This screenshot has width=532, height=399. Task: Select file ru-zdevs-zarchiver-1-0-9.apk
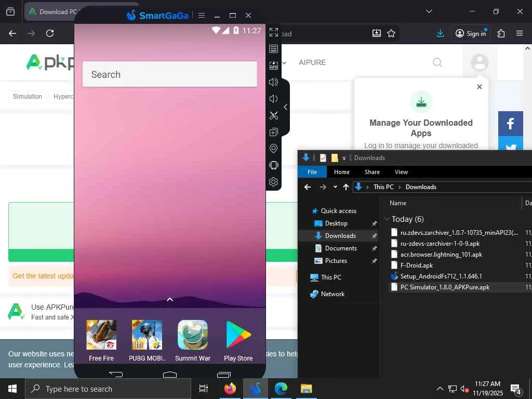coord(440,244)
